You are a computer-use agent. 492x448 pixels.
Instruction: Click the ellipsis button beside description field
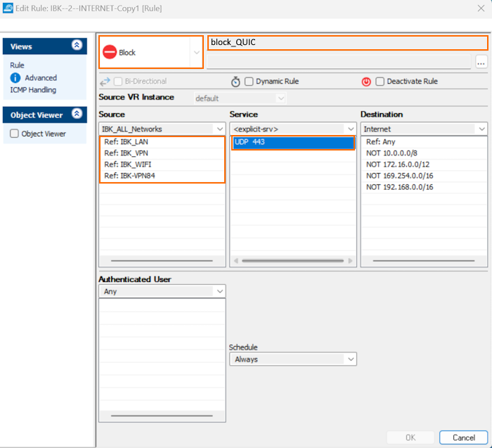[x=481, y=62]
